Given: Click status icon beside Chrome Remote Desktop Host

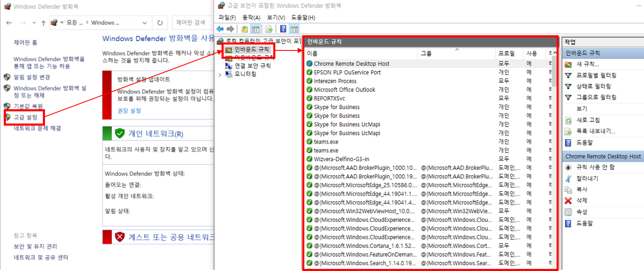Looking at the screenshot, I should 310,63.
